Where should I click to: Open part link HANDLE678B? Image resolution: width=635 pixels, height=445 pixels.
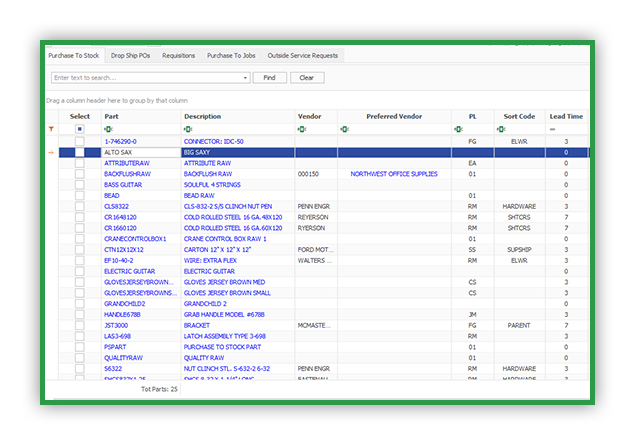[122, 315]
